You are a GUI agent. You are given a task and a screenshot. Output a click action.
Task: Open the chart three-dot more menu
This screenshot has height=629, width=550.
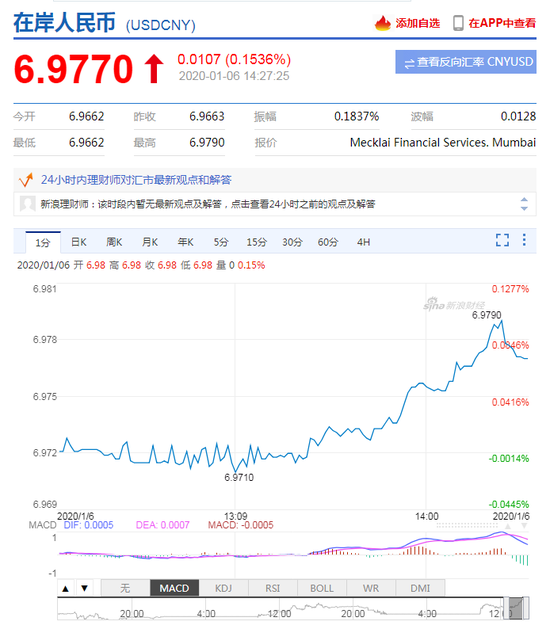pyautogui.click(x=524, y=240)
